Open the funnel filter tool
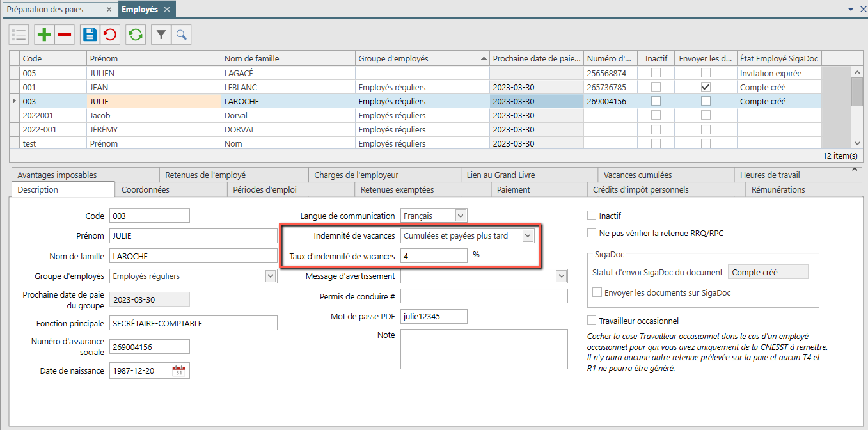Image resolution: width=868 pixels, height=430 pixels. tap(161, 35)
